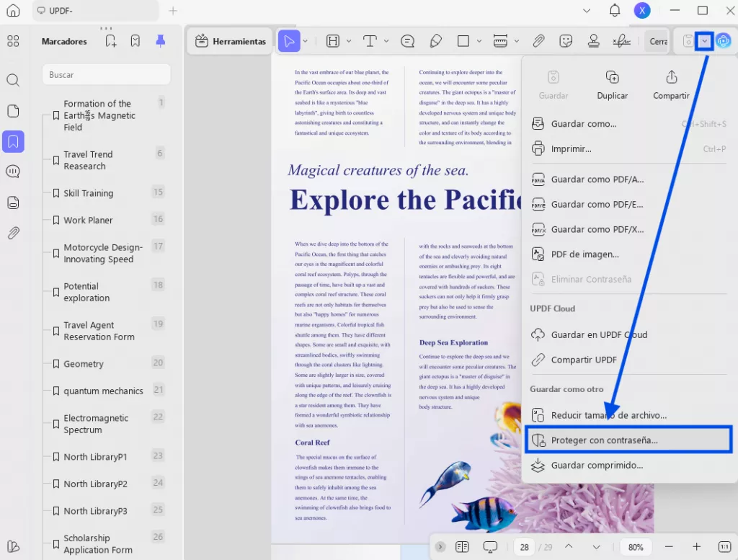Choose Proteger con contraseña menu option
Image resolution: width=738 pixels, height=560 pixels.
[604, 440]
